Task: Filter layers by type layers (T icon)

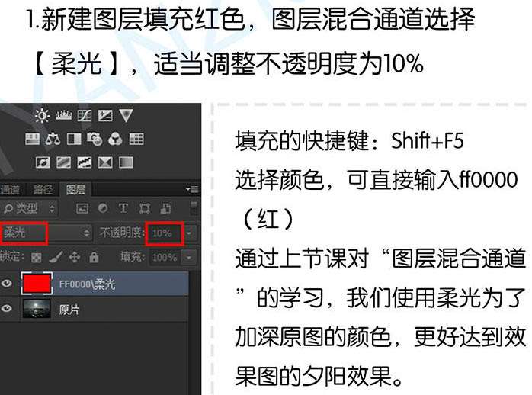Action: (123, 207)
